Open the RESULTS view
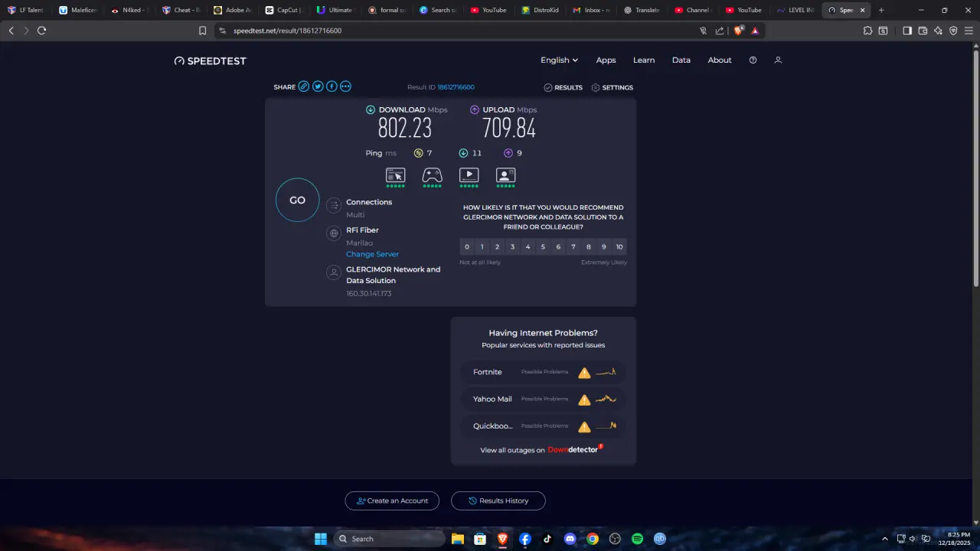The image size is (980, 551). [563, 87]
